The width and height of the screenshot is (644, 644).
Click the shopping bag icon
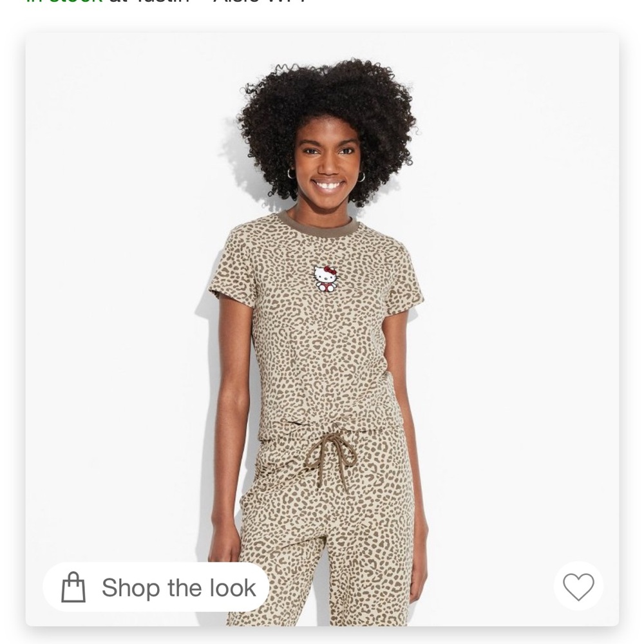(73, 587)
